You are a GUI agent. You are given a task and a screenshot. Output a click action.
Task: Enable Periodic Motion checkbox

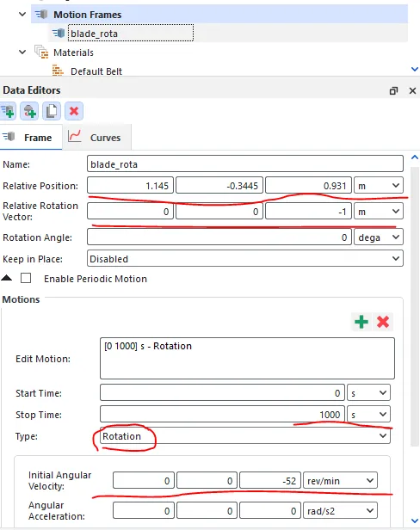(26, 278)
